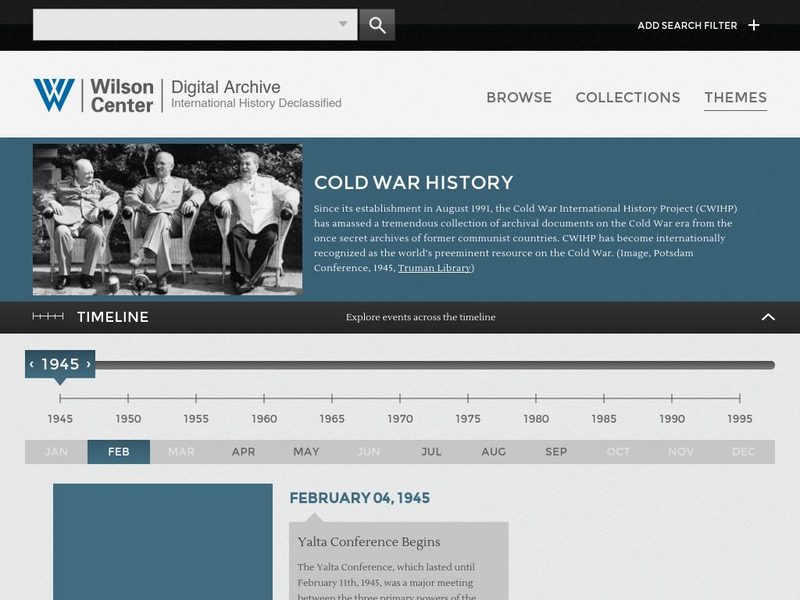Select the AUG month tab
The width and height of the screenshot is (800, 600).
click(x=493, y=452)
